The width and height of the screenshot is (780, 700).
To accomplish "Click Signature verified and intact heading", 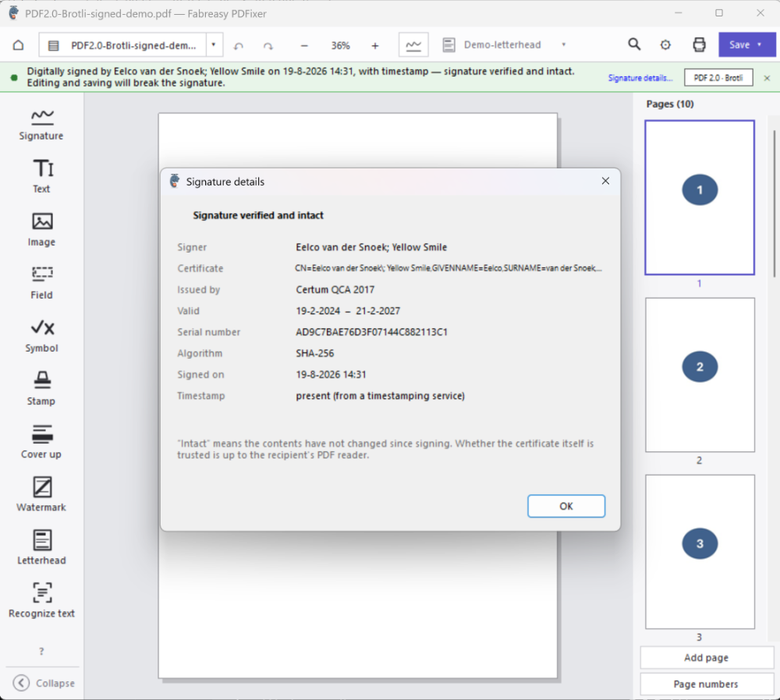I will 258,215.
